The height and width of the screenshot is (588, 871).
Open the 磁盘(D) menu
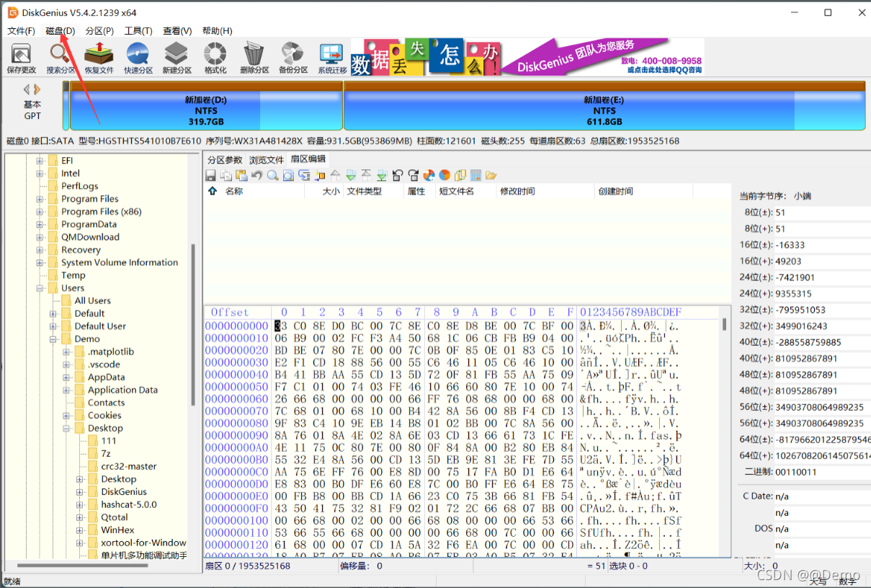click(x=60, y=31)
